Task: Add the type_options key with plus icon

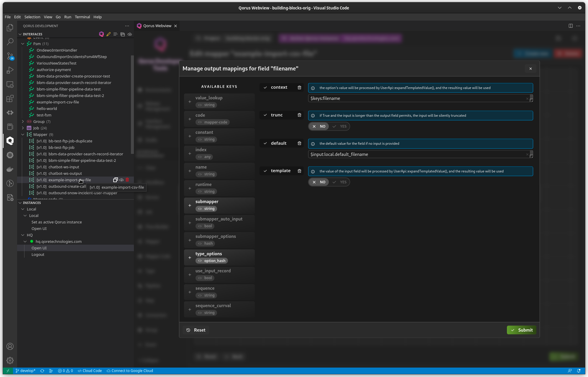Action: [190, 258]
